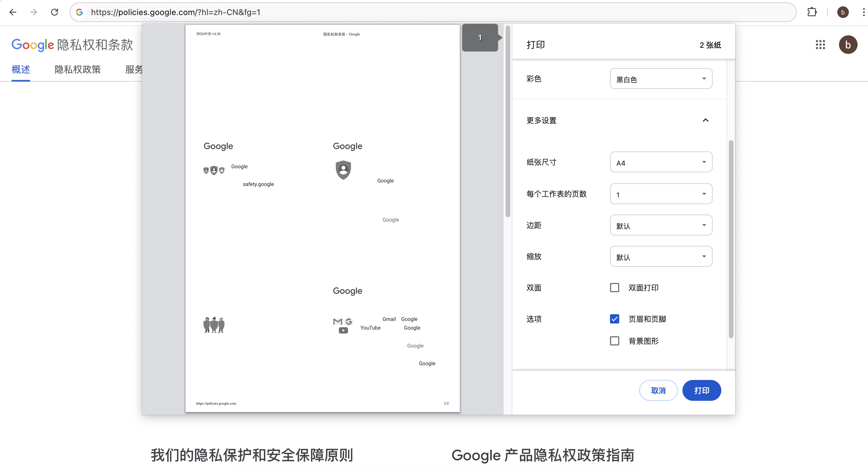Click the page 1 preview indicator
This screenshot has width=868, height=468.
pyautogui.click(x=480, y=38)
